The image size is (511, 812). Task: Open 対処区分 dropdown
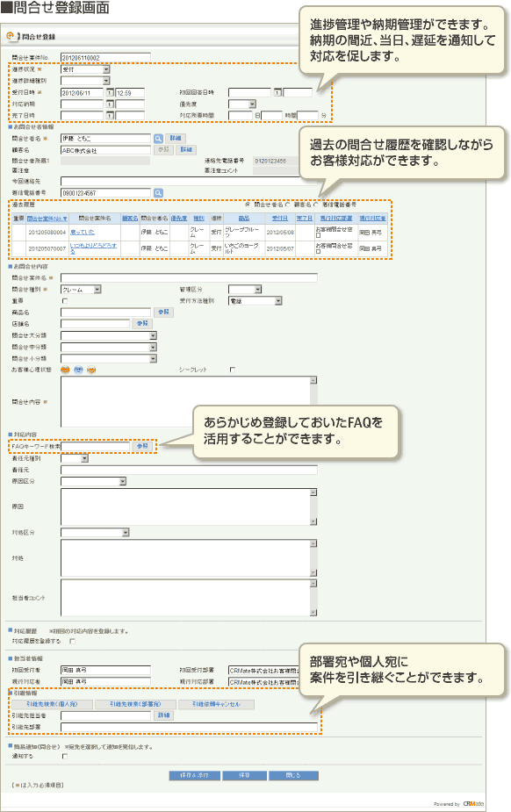coord(95,532)
